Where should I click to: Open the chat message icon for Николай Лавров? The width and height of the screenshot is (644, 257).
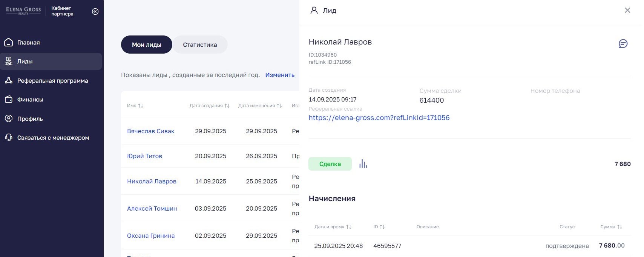click(623, 44)
